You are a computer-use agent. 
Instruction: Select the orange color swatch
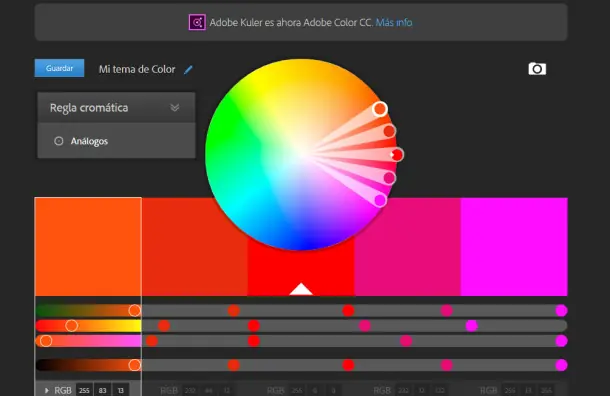(x=88, y=247)
